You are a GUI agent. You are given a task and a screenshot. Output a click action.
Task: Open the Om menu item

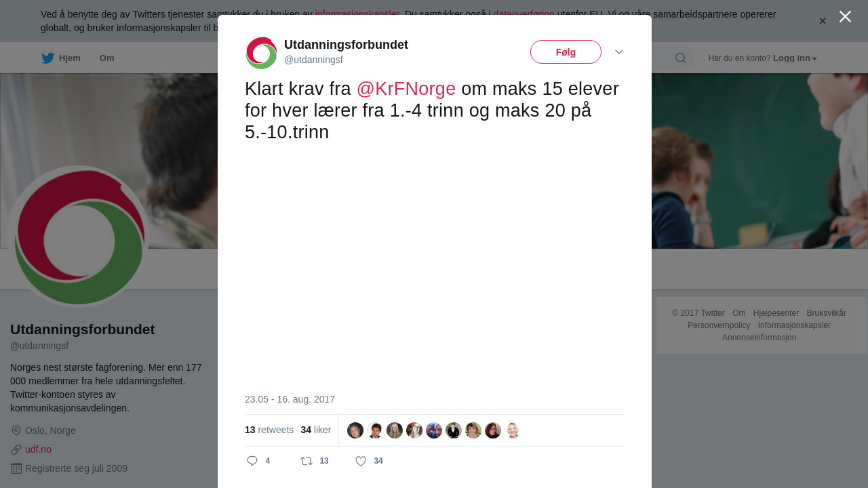coord(107,58)
